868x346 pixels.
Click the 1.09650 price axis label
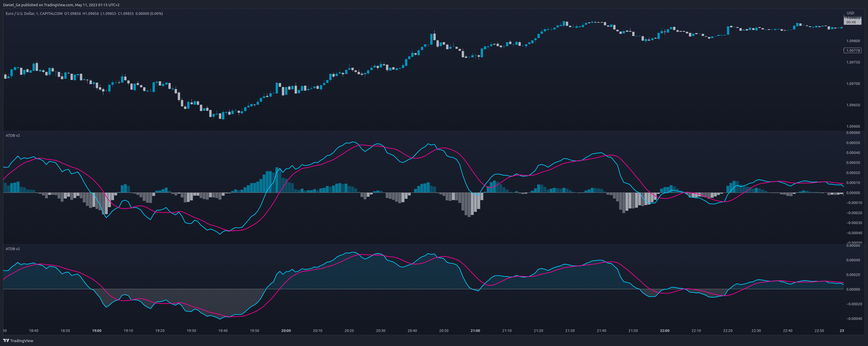(x=853, y=105)
